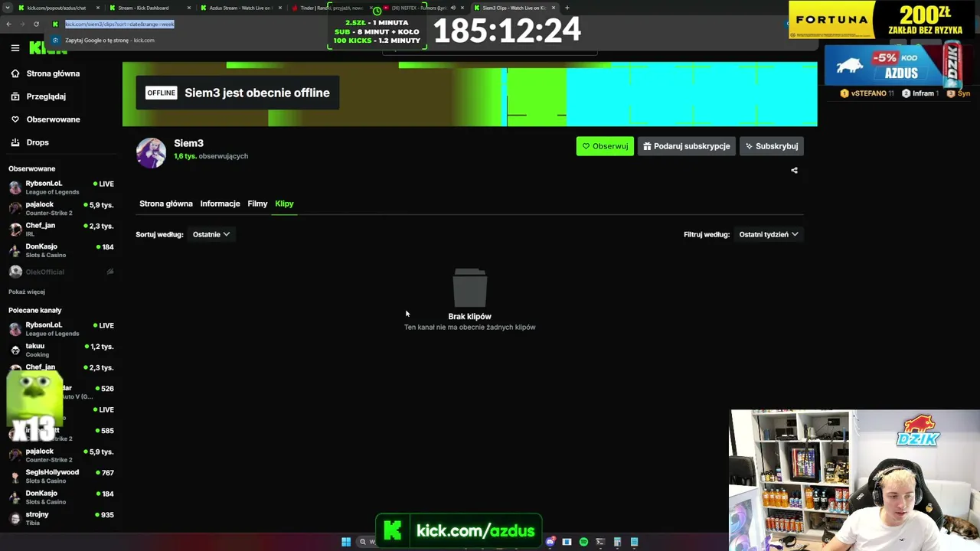This screenshot has height=551, width=980.
Task: Open a new browser tab
Action: click(x=567, y=8)
